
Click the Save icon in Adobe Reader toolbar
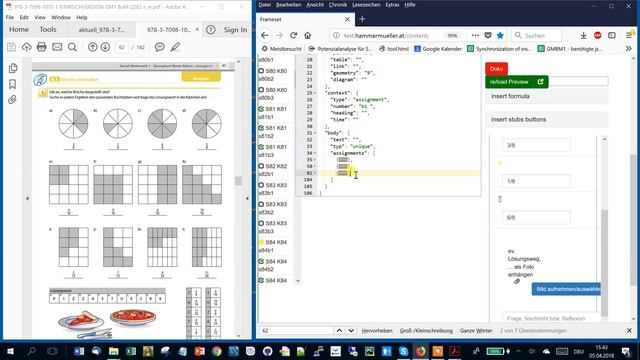[x=11, y=47]
